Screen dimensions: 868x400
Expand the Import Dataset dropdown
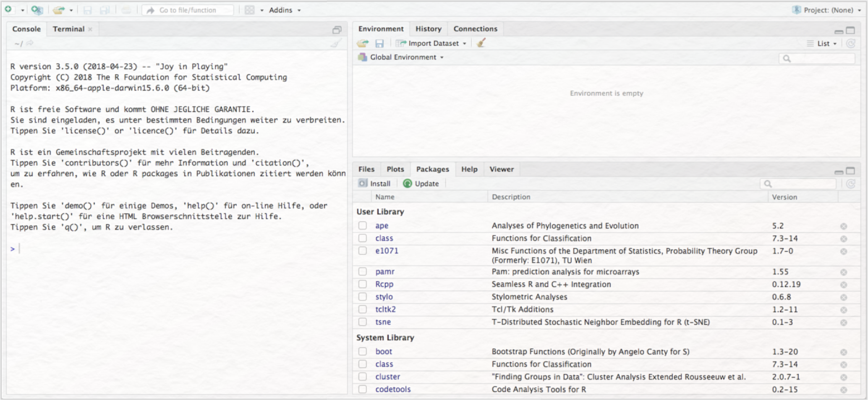pyautogui.click(x=431, y=43)
